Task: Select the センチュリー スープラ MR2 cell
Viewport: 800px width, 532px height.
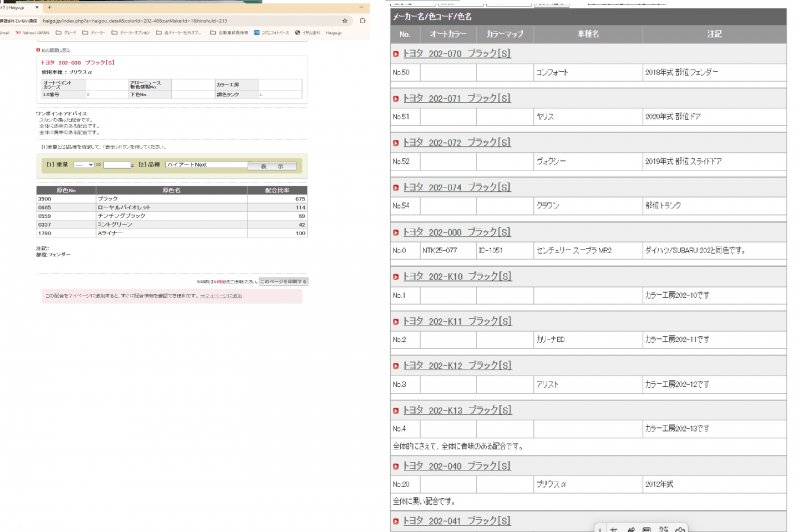Action: click(588, 250)
